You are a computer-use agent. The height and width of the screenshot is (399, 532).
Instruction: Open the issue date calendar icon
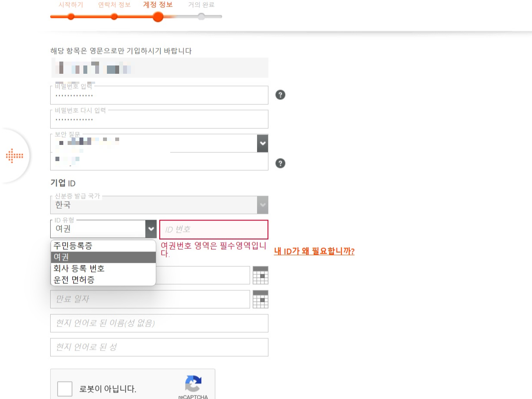point(261,275)
